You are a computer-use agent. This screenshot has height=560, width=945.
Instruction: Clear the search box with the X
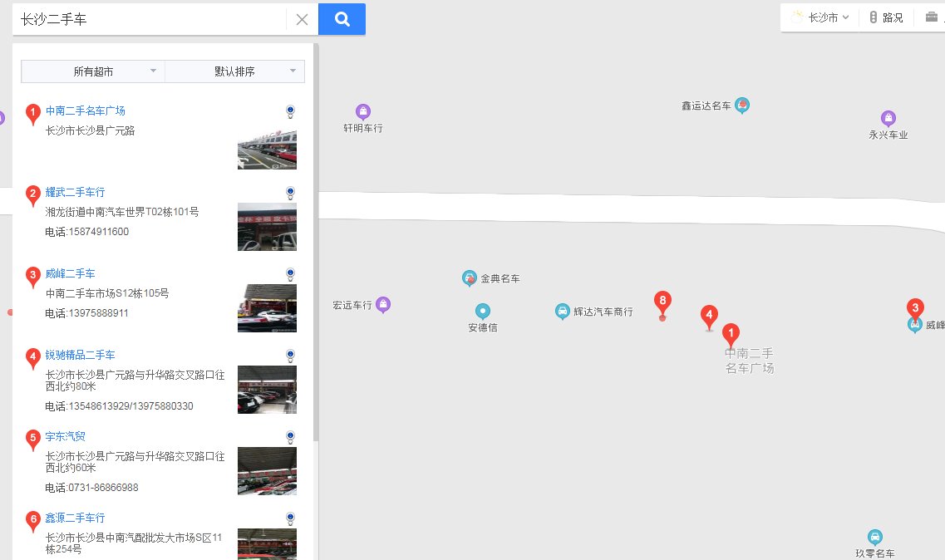coord(302,19)
